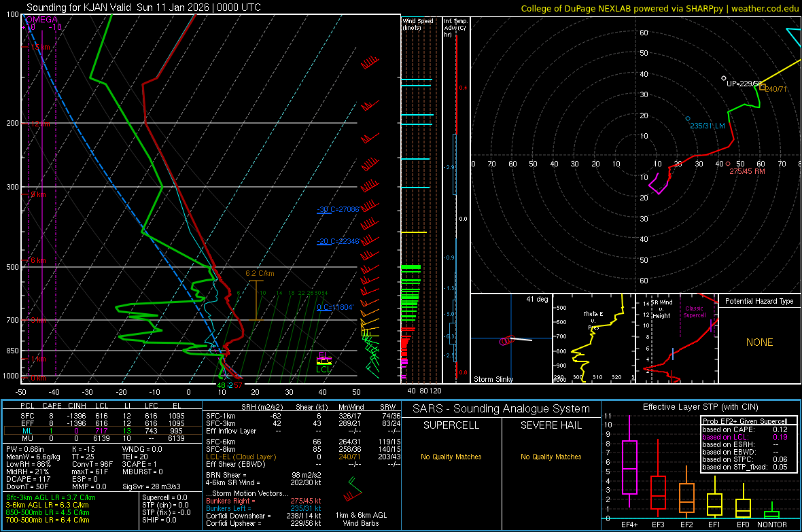Click the UP=229/56 hodograph label

tap(744, 84)
